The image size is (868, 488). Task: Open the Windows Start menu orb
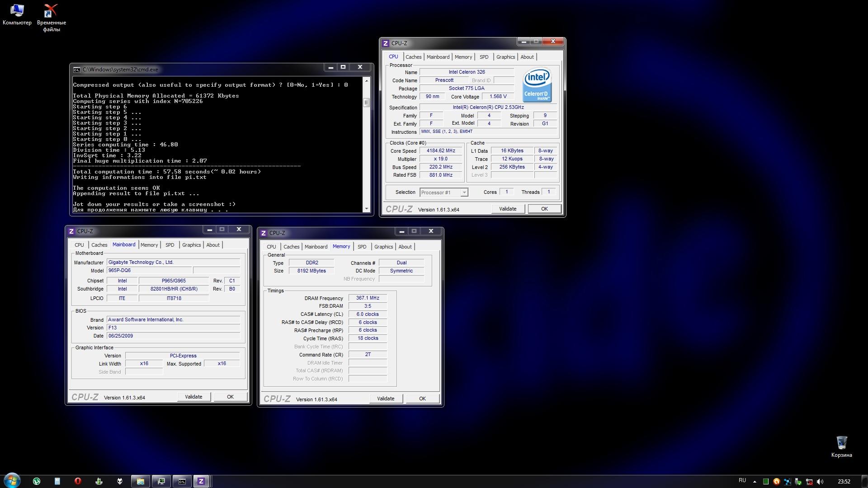12,480
